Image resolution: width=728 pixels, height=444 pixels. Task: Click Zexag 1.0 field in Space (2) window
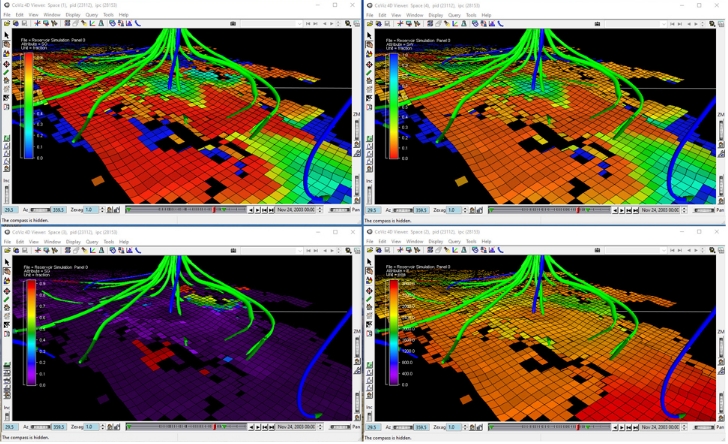pyautogui.click(x=454, y=426)
